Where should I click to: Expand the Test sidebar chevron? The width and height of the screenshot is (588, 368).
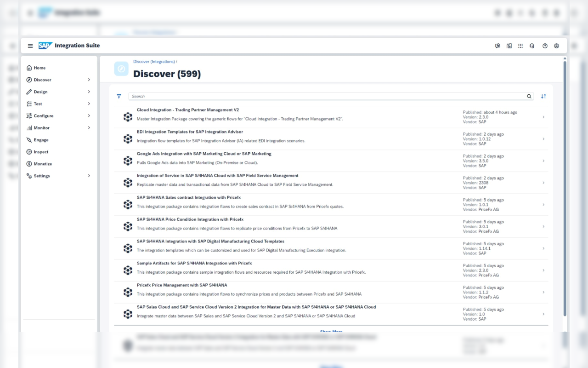(89, 103)
